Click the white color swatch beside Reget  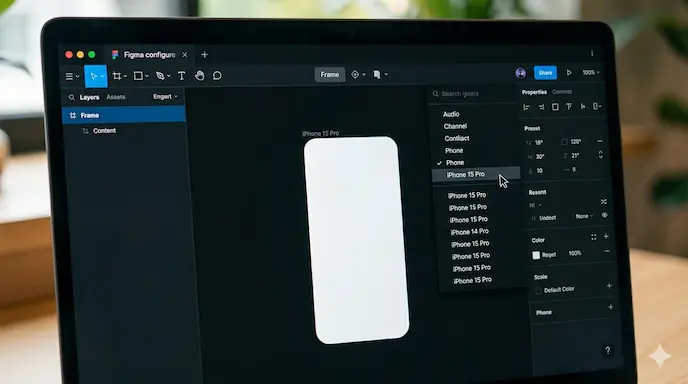coord(536,255)
